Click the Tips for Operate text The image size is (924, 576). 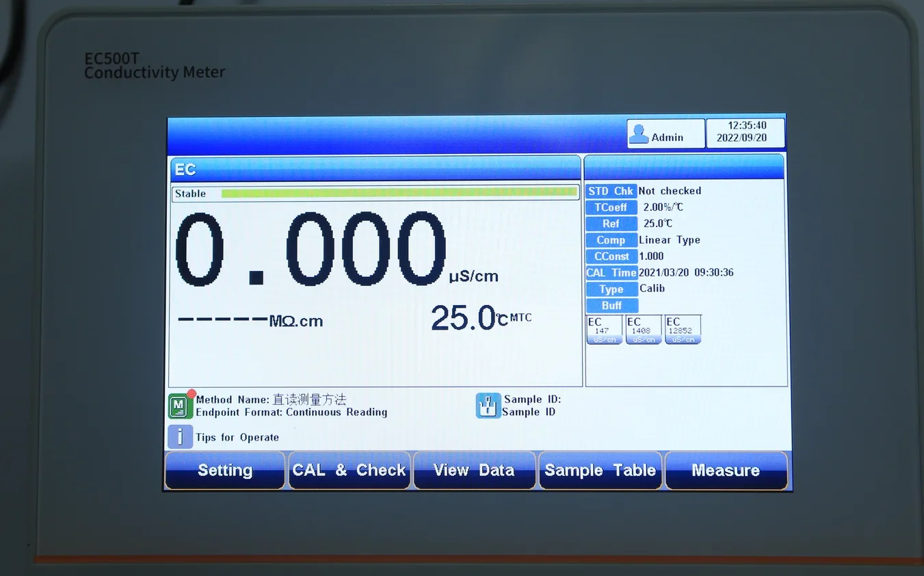(237, 438)
